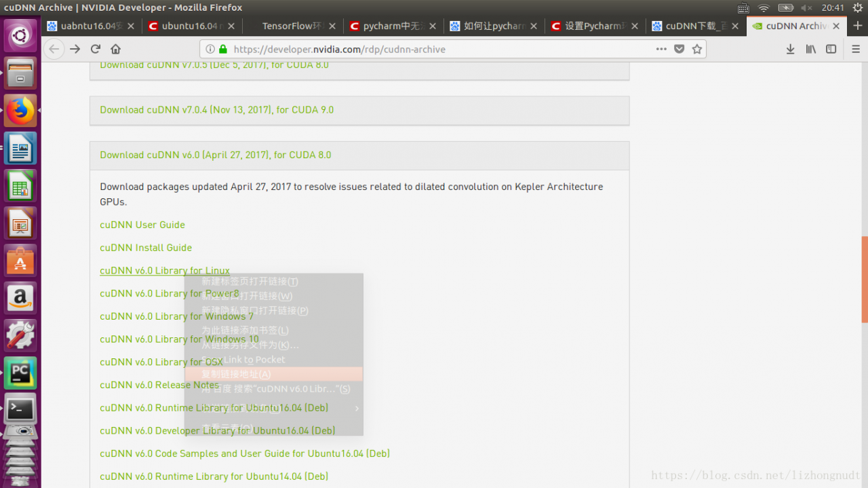Choose '新建隐私窗口打开链接(P)' in context menu

click(274, 311)
